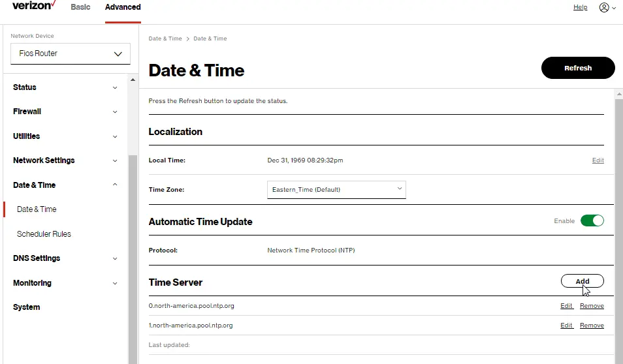
Task: Expand the Status menu section
Action: [65, 87]
